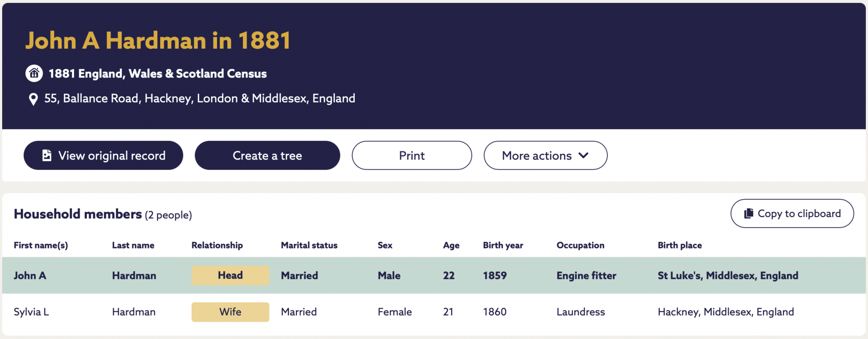This screenshot has height=339, width=868.
Task: Click the document icon in View original record
Action: pyautogui.click(x=47, y=155)
